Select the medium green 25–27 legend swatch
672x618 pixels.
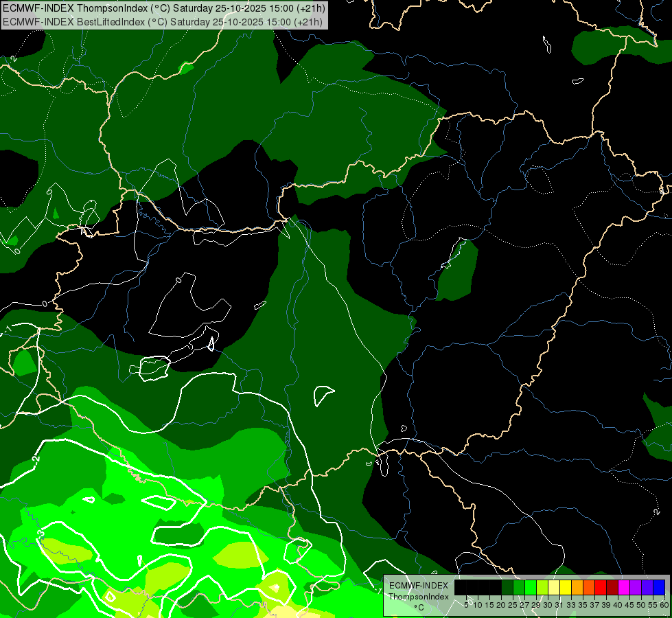click(519, 587)
